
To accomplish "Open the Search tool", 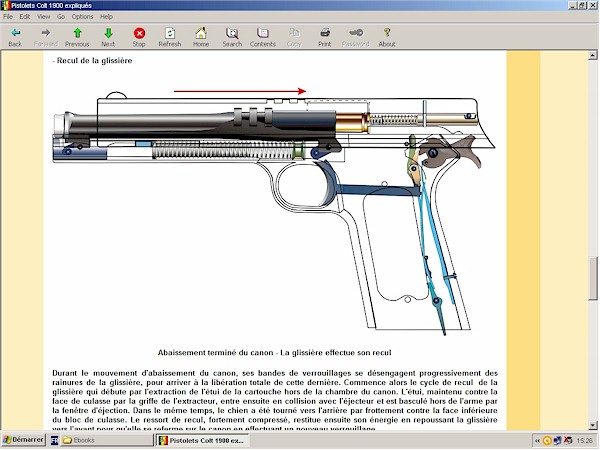I will point(232,37).
